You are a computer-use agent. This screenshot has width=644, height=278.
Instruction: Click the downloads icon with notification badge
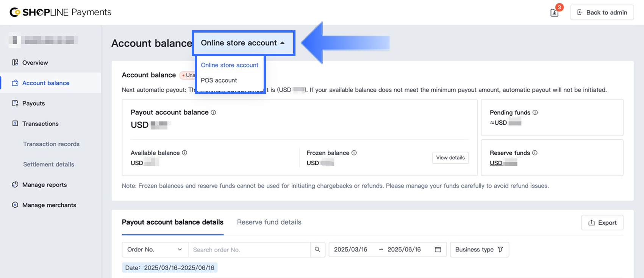[x=554, y=12]
